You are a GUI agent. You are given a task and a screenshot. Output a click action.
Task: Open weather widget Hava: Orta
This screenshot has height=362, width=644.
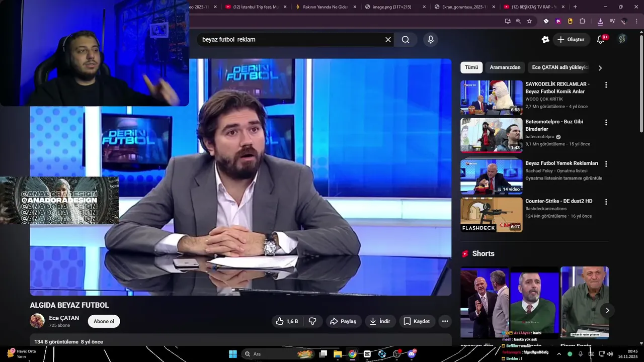point(22,354)
